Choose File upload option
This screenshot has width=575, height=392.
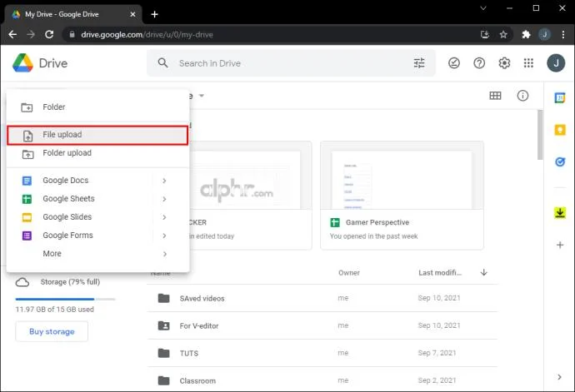click(97, 135)
